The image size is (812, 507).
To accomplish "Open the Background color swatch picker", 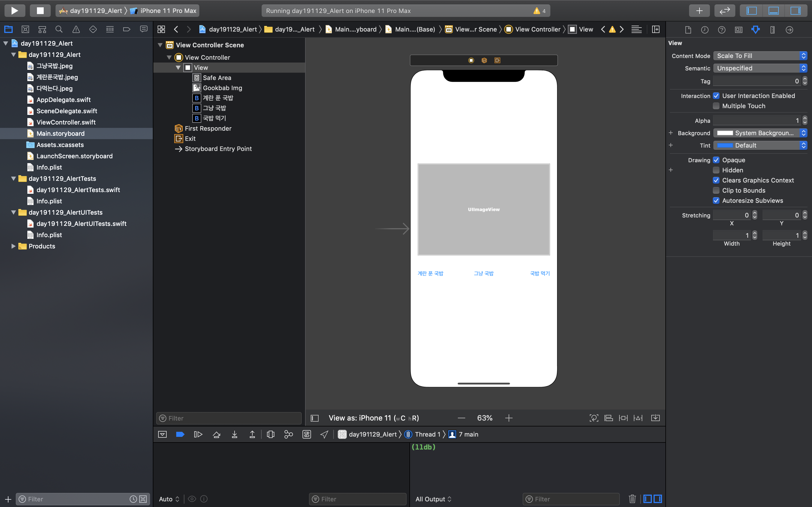I will point(725,133).
